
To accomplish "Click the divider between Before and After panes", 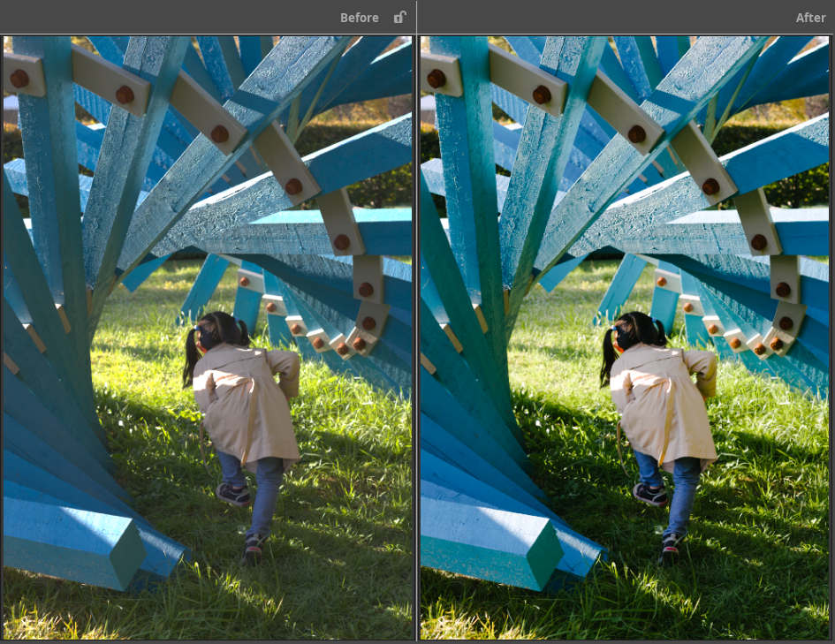I will point(417,336).
